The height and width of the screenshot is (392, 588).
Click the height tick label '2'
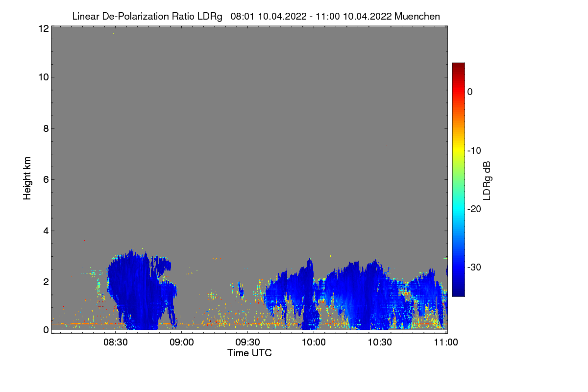(x=45, y=282)
